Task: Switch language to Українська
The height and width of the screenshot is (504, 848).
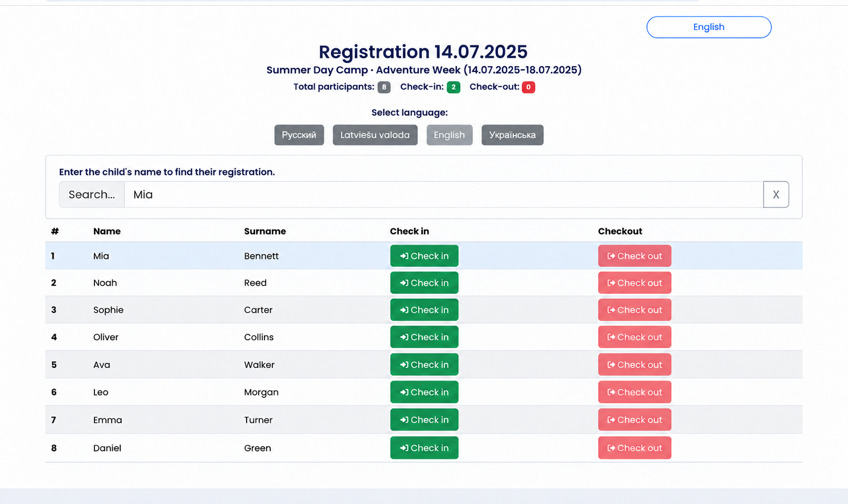Action: coord(512,135)
